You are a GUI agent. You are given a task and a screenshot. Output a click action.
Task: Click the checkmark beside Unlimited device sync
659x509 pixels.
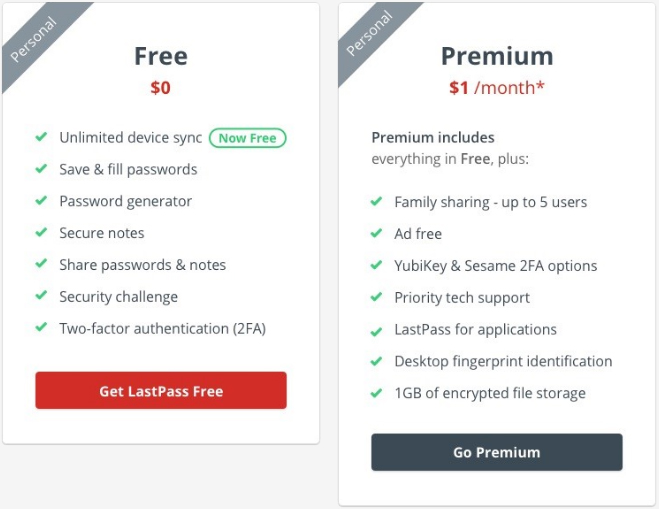coord(41,137)
